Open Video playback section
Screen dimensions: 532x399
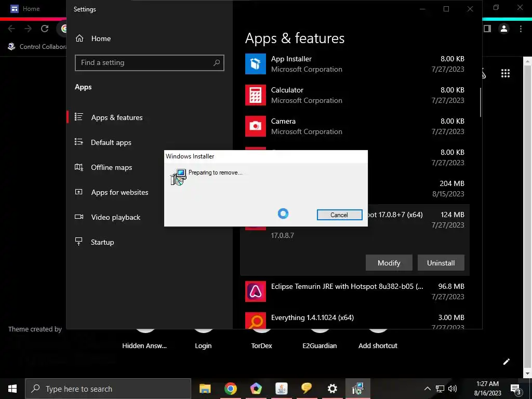click(x=115, y=217)
